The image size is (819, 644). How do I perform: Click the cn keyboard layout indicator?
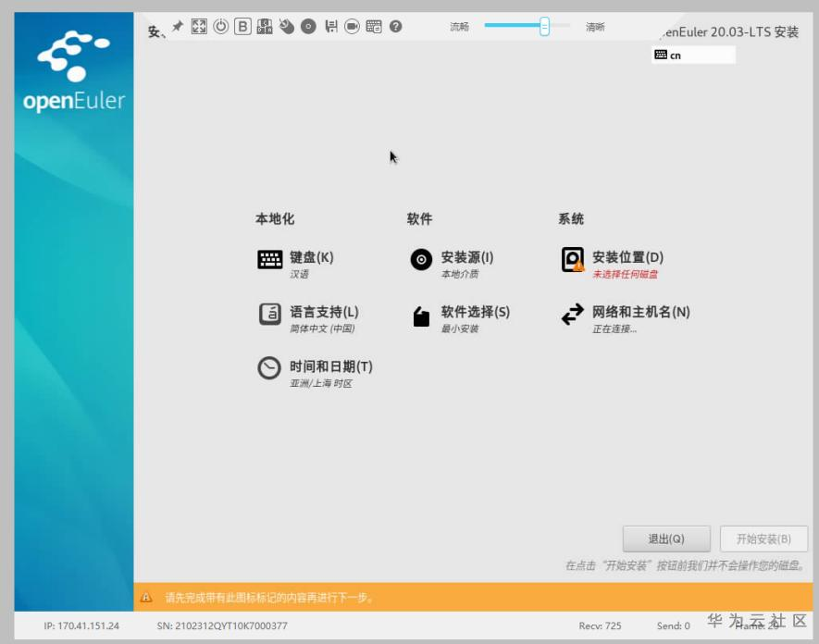point(694,55)
